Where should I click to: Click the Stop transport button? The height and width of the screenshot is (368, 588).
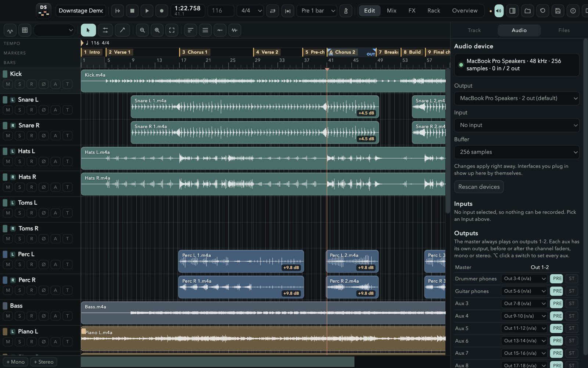[x=132, y=11]
